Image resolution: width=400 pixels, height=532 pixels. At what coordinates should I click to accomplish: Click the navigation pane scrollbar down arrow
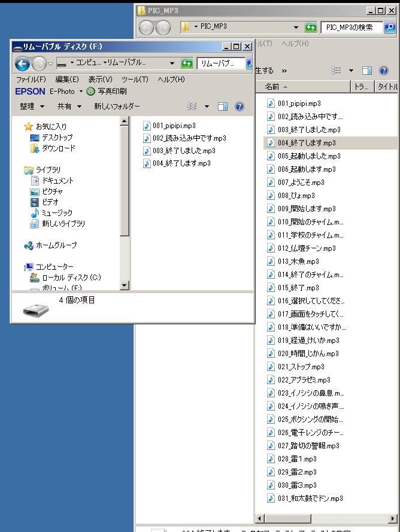point(125,285)
